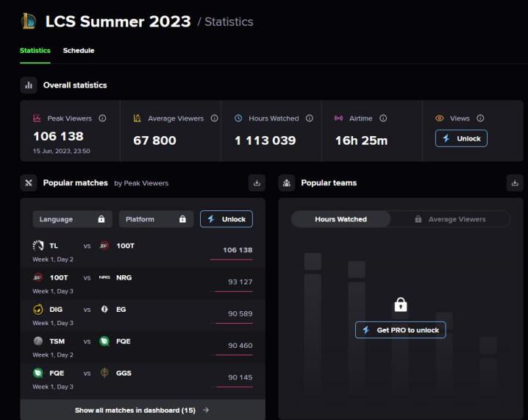Open the Statistics tab
The height and width of the screenshot is (420, 528).
coord(35,51)
